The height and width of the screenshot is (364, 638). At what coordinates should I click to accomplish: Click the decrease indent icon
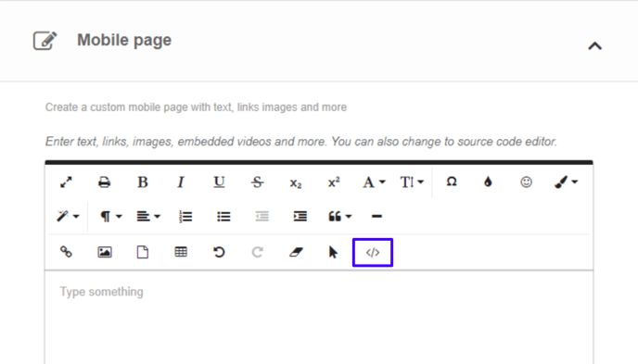pyautogui.click(x=262, y=216)
